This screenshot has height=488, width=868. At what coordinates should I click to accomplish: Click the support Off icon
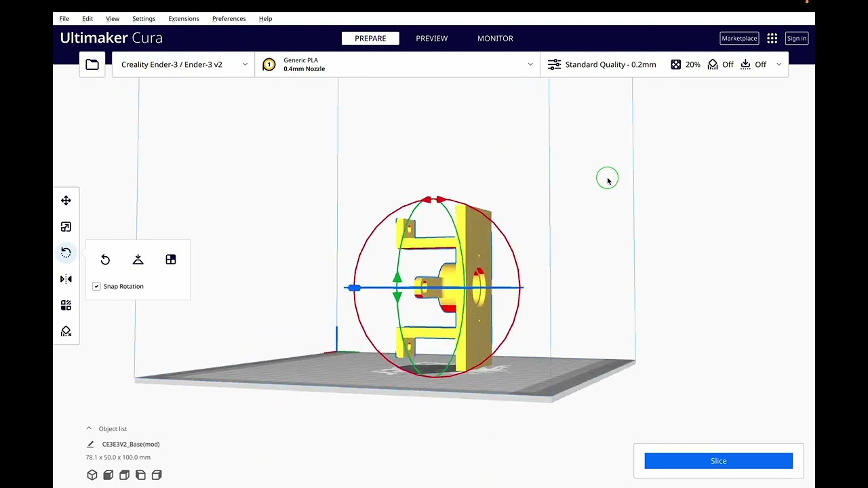tap(713, 64)
